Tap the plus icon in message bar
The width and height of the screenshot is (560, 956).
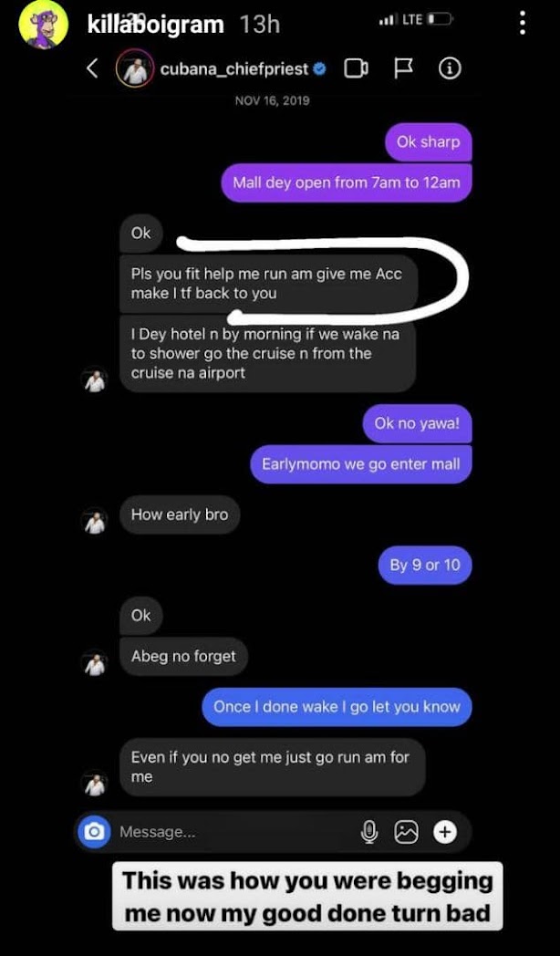[445, 831]
